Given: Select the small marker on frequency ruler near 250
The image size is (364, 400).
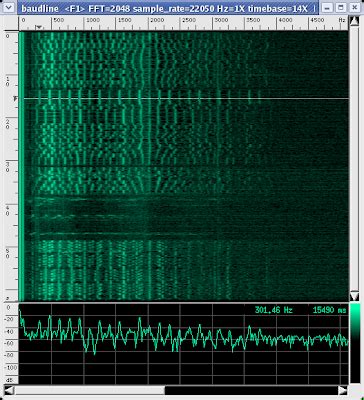Looking at the screenshot, I should pyautogui.click(x=38, y=27).
